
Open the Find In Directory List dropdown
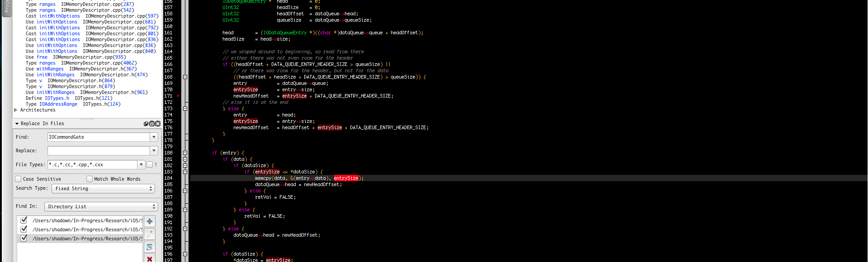tap(101, 207)
